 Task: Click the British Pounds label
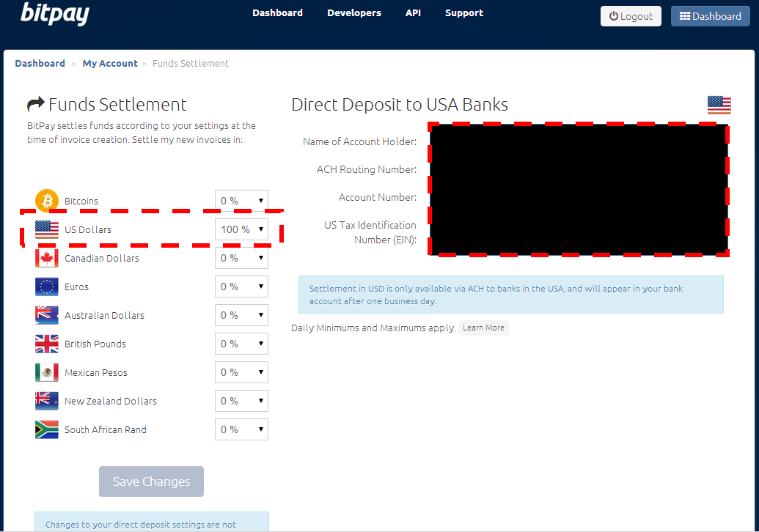[x=95, y=344]
